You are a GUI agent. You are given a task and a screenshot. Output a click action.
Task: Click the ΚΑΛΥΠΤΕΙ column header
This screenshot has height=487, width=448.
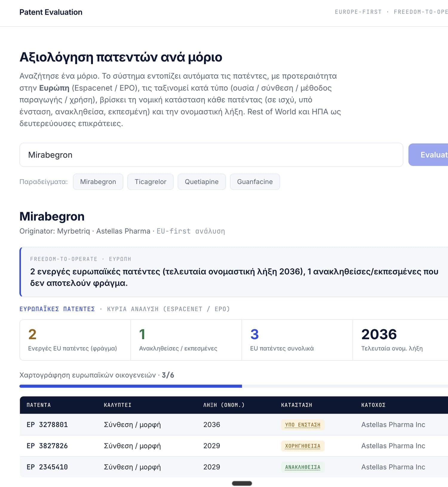click(118, 405)
